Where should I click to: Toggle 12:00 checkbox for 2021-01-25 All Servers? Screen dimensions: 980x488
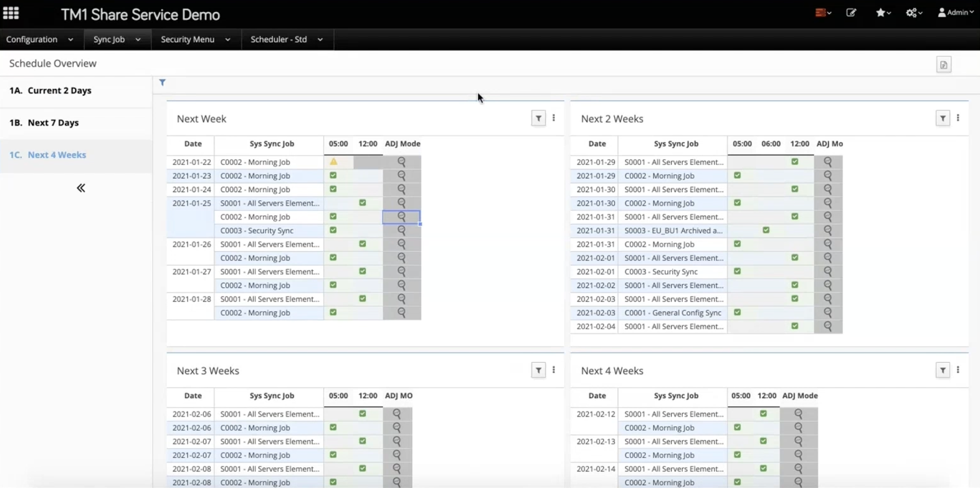[x=362, y=203]
